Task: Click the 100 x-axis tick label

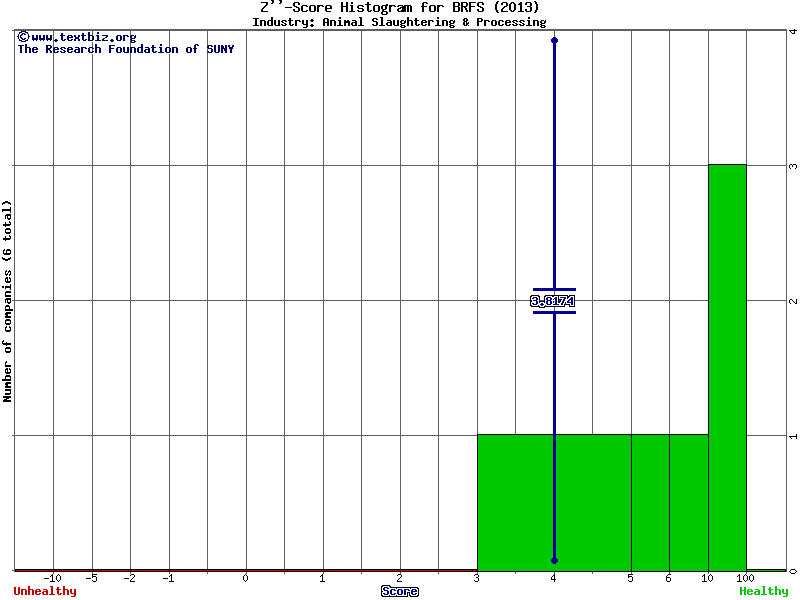Action: tap(745, 578)
